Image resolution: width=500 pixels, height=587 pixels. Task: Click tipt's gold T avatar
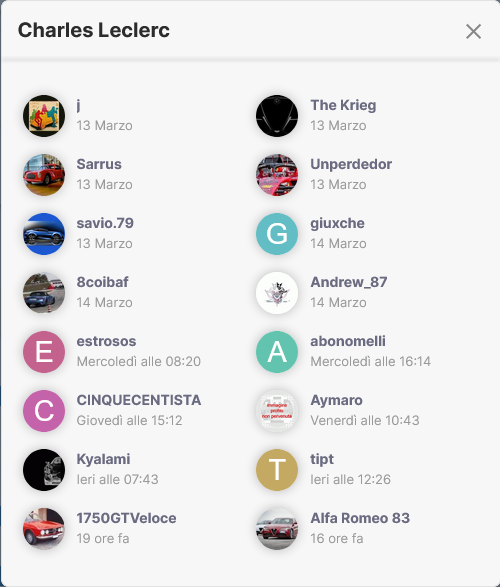coord(277,470)
